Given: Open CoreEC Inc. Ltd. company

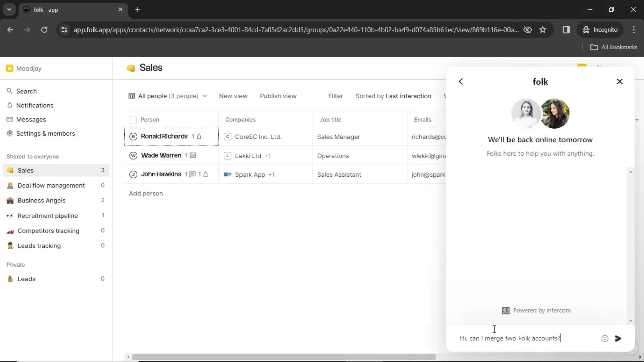Looking at the screenshot, I should 258,137.
